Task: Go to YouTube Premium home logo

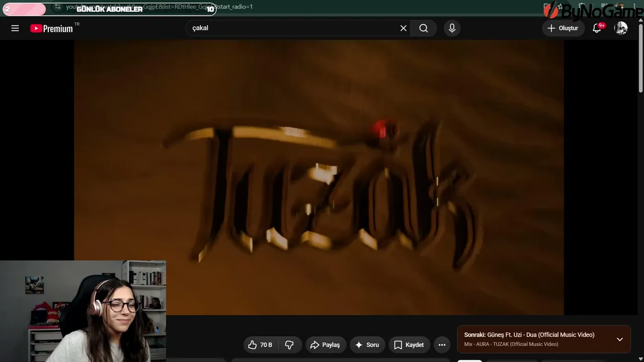Action: pyautogui.click(x=52, y=28)
